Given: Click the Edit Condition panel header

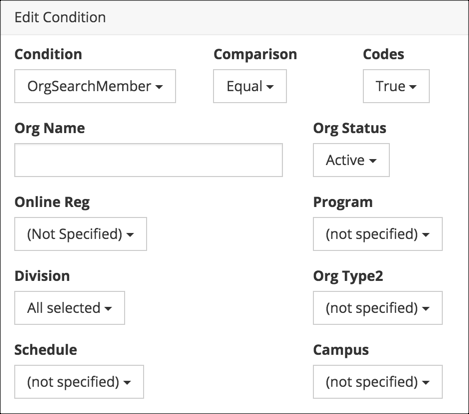Looking at the screenshot, I should (234, 17).
